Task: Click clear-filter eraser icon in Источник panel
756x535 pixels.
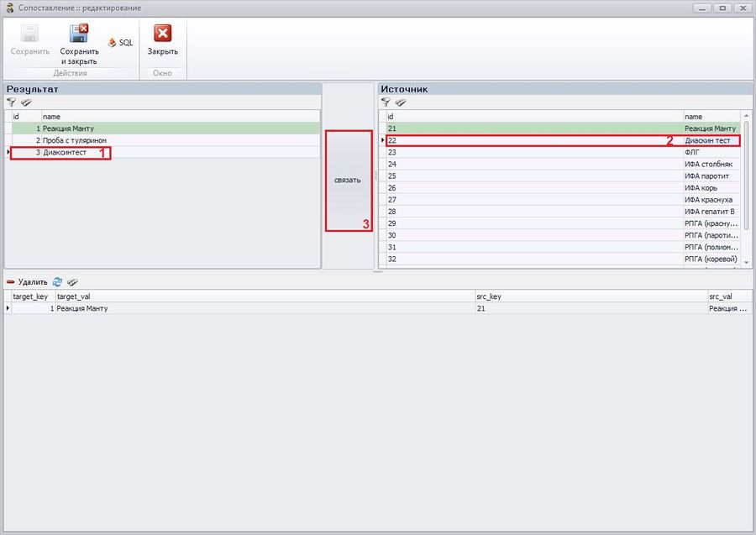Action: click(401, 102)
